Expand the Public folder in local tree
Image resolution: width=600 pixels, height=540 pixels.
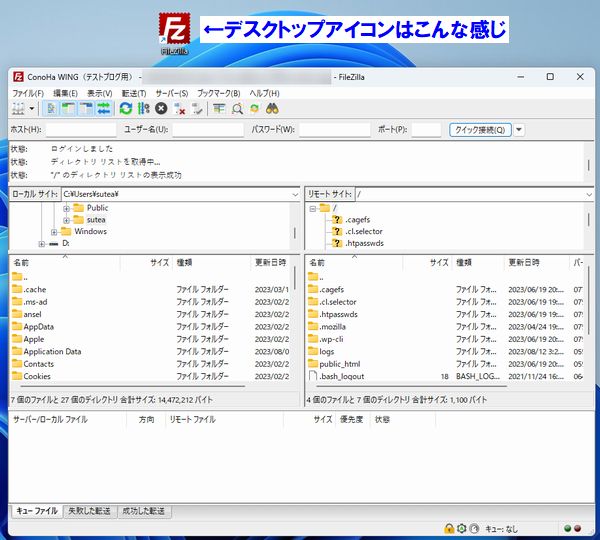[x=66, y=209]
